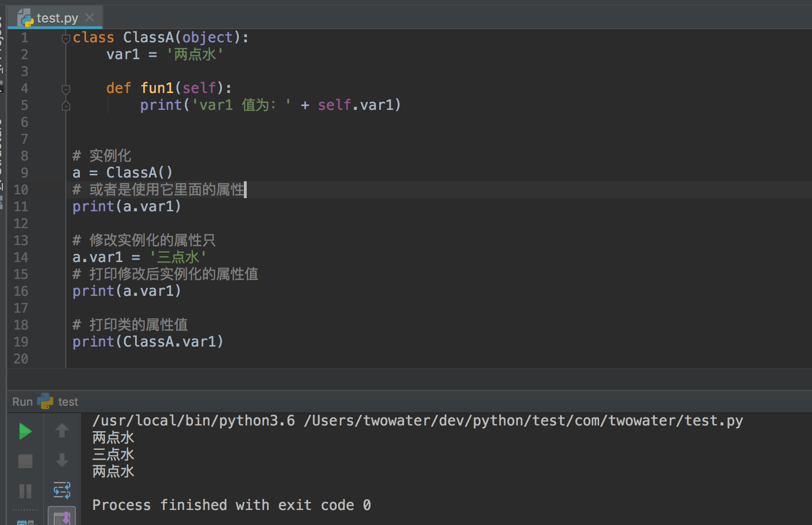Click line number 14 in the gutter
812x525 pixels.
click(x=21, y=257)
